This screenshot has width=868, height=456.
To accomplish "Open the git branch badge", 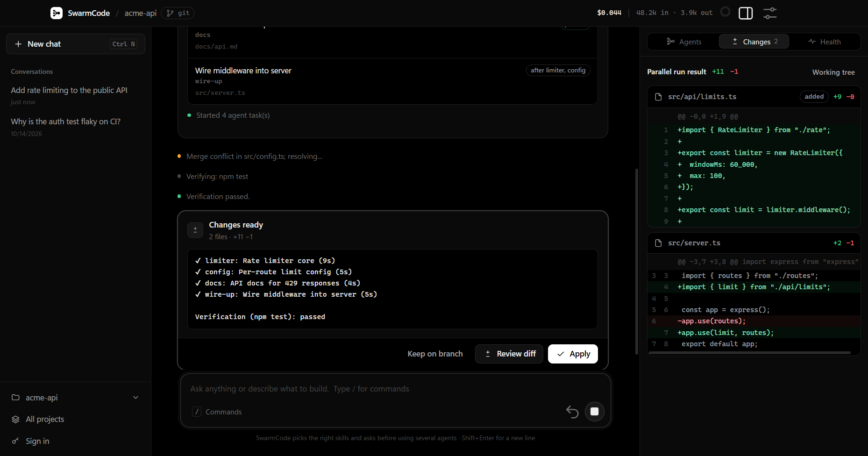I will (178, 13).
